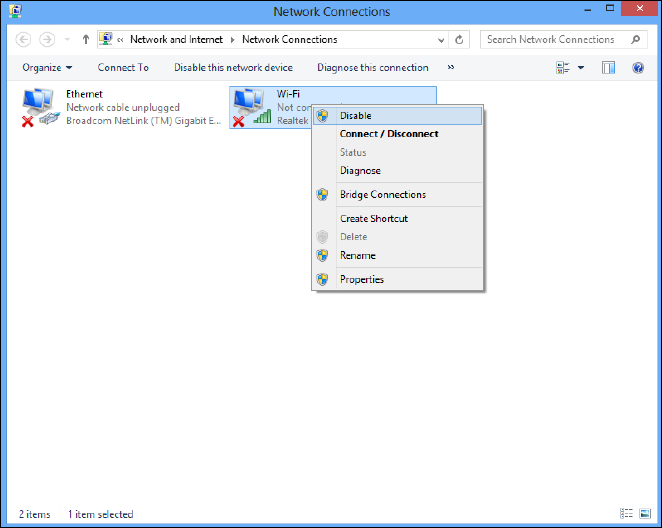Click Diagnose this connection
The height and width of the screenshot is (528, 662).
(x=373, y=68)
